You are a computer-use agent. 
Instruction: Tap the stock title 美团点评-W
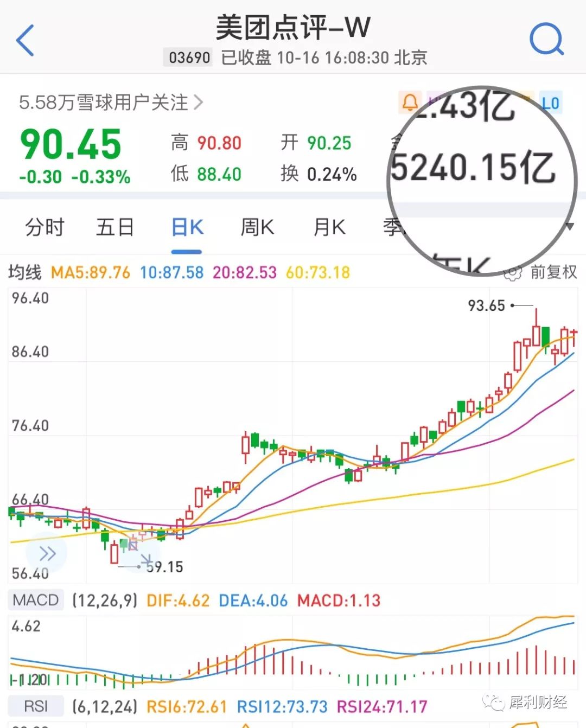point(293,27)
